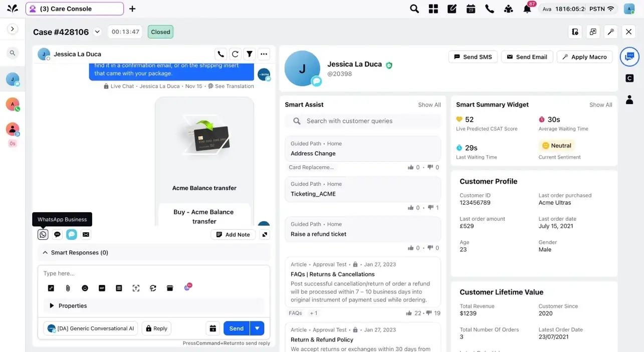Toggle the Reply lock button
Screen dimensions: 644x352
pos(156,328)
